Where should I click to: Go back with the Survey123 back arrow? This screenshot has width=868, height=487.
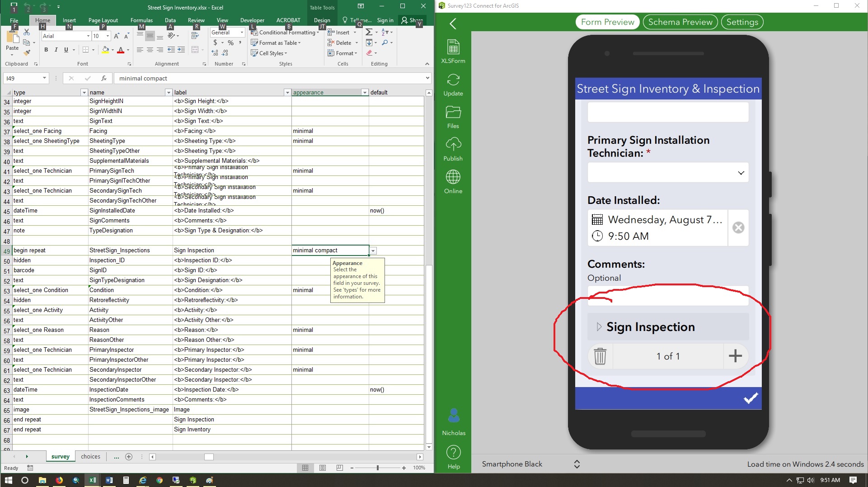(x=453, y=24)
